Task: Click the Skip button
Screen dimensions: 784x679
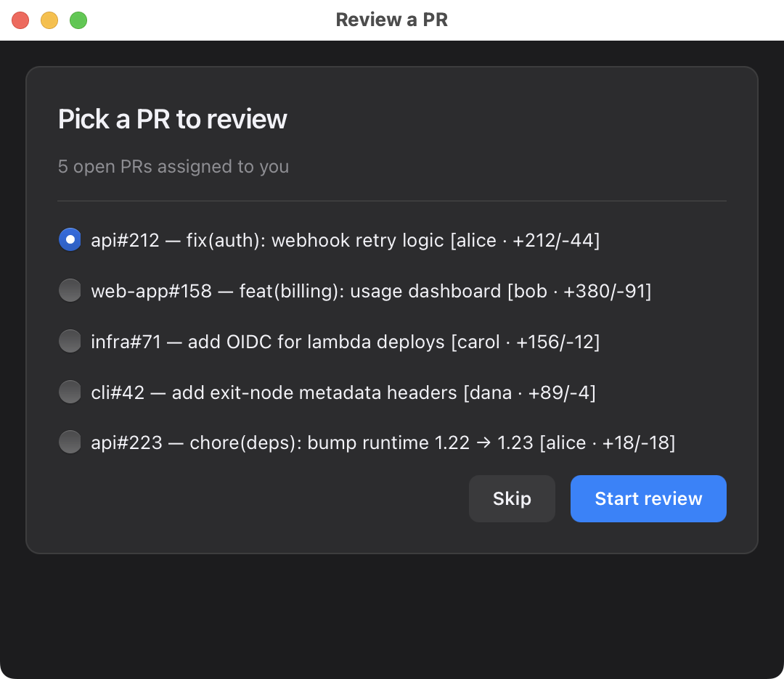Action: 512,498
